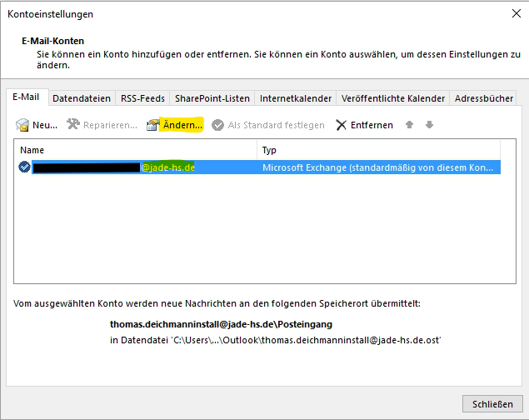529x420 pixels.
Task: Click the Ändern... button label
Action: [182, 125]
